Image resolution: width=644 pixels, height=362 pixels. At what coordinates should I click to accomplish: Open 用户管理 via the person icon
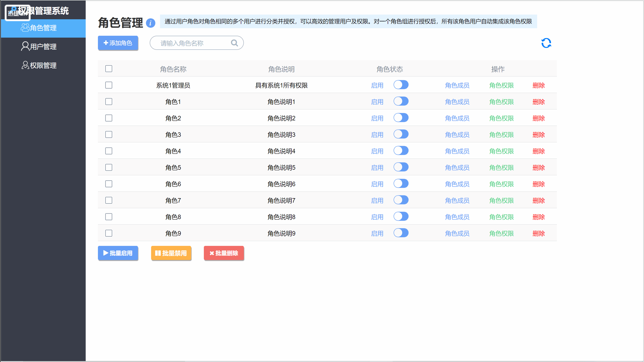pyautogui.click(x=25, y=47)
